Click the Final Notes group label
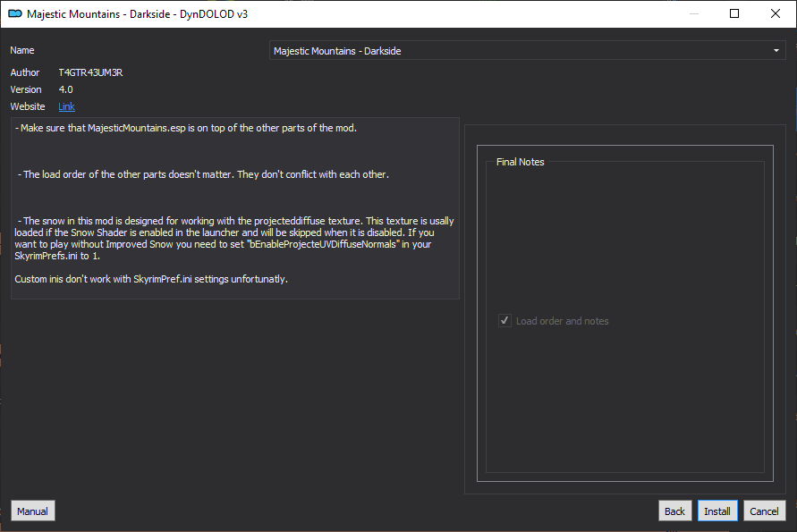The height and width of the screenshot is (532, 797). tap(520, 162)
